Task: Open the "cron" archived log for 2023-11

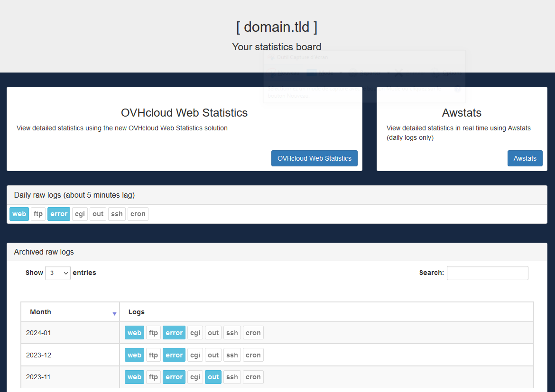Action: coord(253,377)
